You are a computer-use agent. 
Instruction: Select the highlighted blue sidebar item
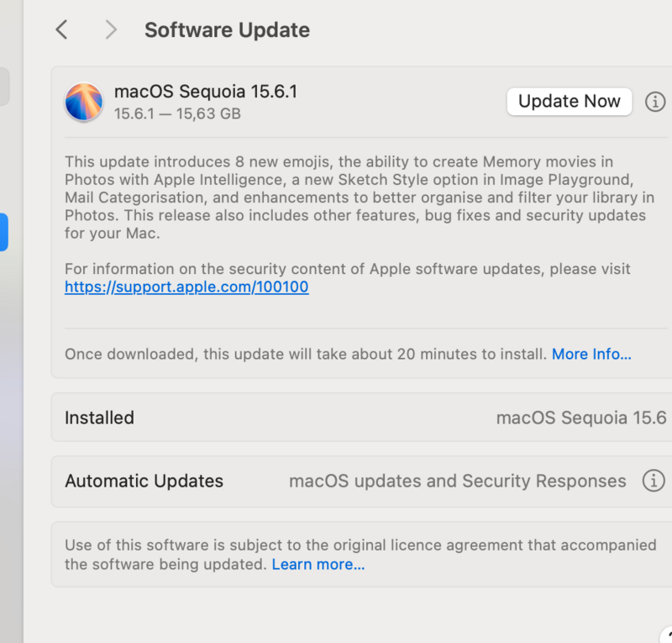pos(3,232)
